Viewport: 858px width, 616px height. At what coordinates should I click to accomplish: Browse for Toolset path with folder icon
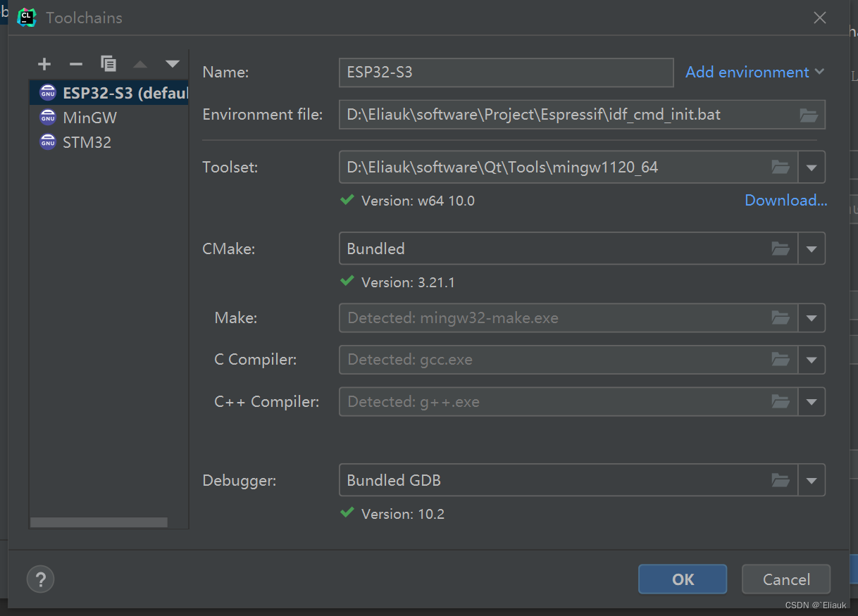click(781, 167)
